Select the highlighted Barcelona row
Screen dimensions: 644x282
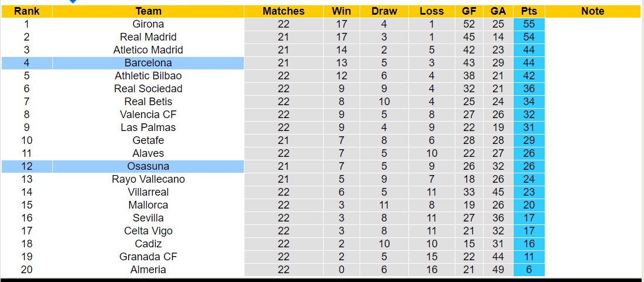pos(148,63)
